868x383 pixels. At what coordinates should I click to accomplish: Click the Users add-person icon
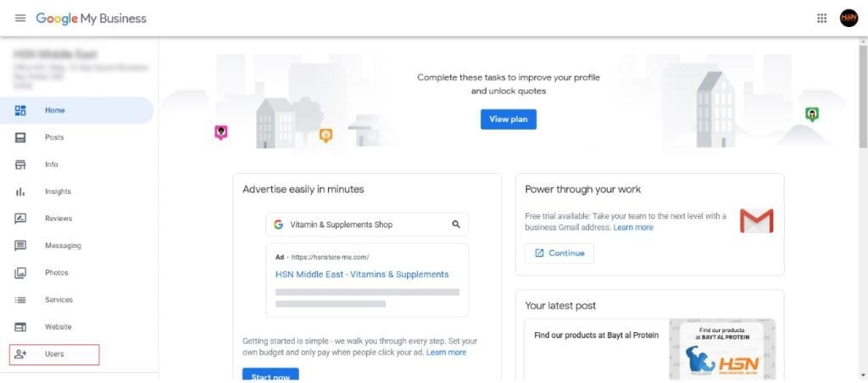(x=21, y=354)
